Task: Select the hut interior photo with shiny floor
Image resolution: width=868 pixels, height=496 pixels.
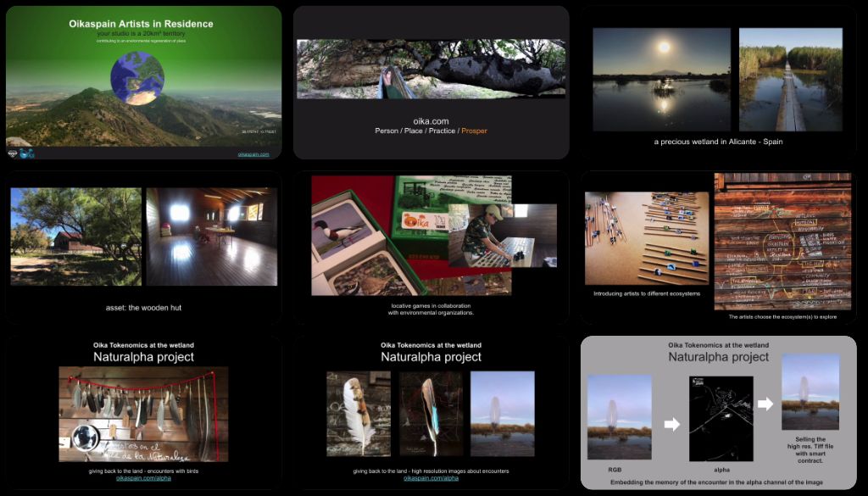Action: (x=211, y=237)
